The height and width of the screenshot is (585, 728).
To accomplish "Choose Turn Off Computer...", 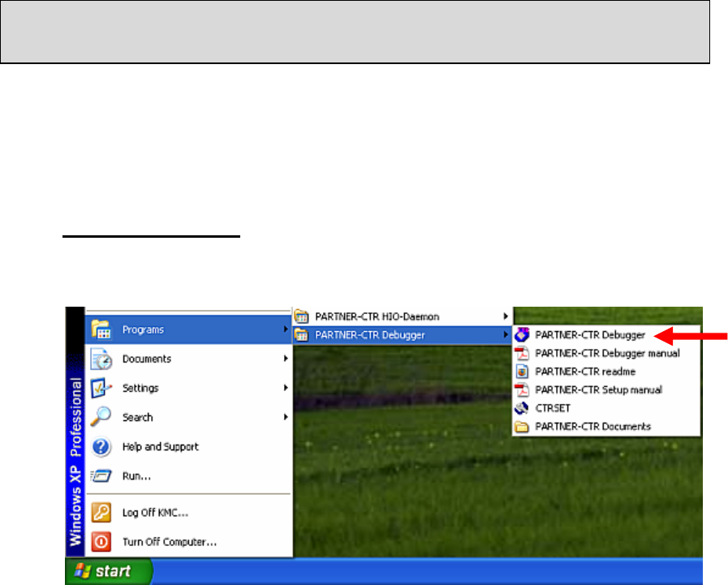I will [x=188, y=542].
